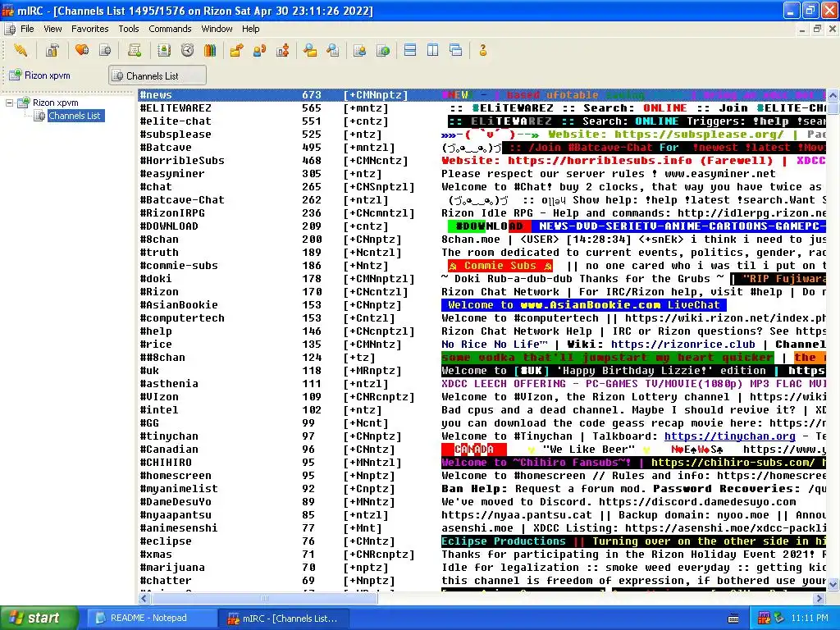Click the vertical scrollbar up arrow
Image resolution: width=840 pixels, height=630 pixels.
coord(833,95)
